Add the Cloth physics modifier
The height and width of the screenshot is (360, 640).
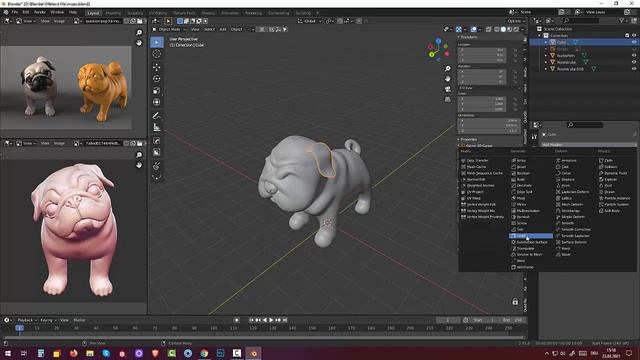(x=608, y=160)
